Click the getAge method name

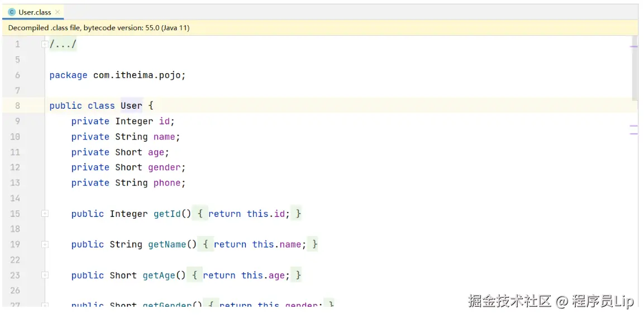[x=159, y=275]
